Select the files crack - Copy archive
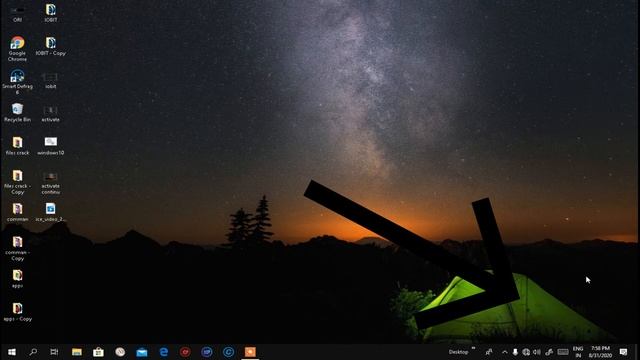The height and width of the screenshot is (360, 640). pos(17,182)
